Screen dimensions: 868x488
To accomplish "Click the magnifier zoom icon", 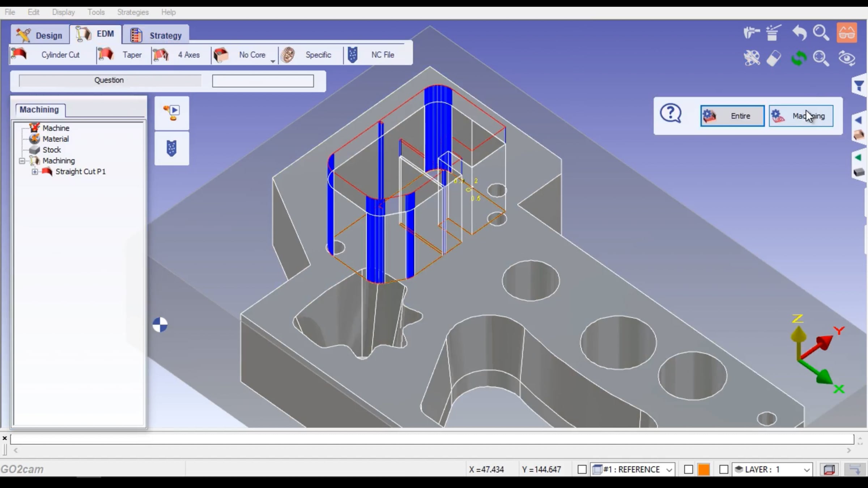I will pyautogui.click(x=821, y=33).
